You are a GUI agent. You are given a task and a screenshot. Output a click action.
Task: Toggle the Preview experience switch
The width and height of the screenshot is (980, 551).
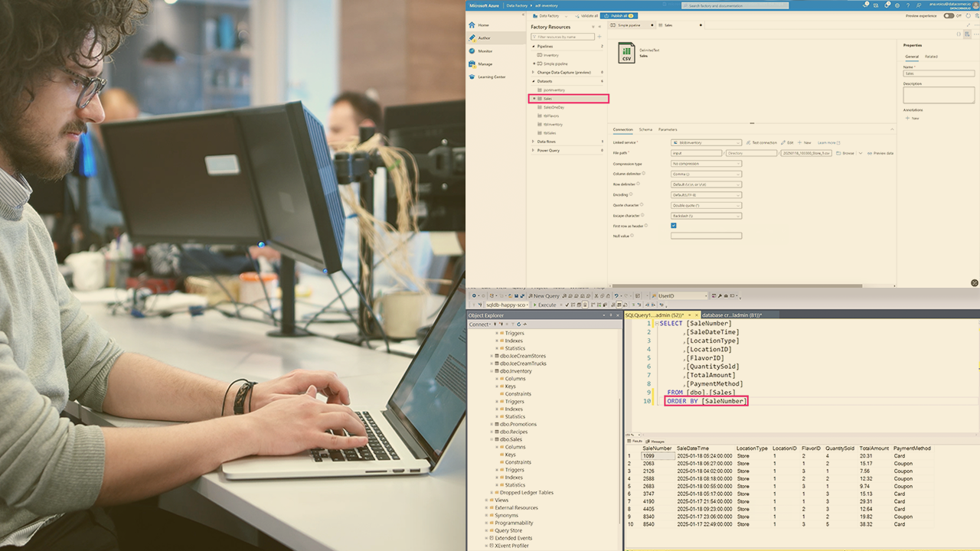pyautogui.click(x=949, y=15)
